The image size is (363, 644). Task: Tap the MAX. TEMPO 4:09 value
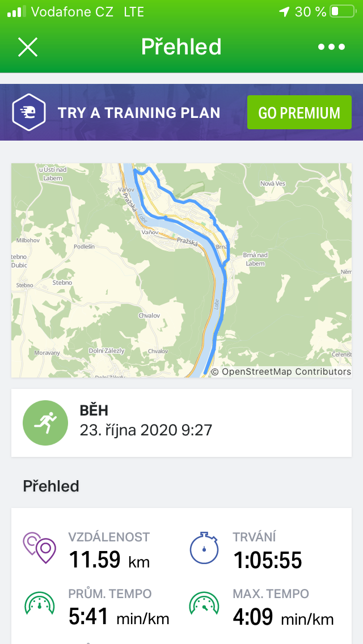click(283, 616)
